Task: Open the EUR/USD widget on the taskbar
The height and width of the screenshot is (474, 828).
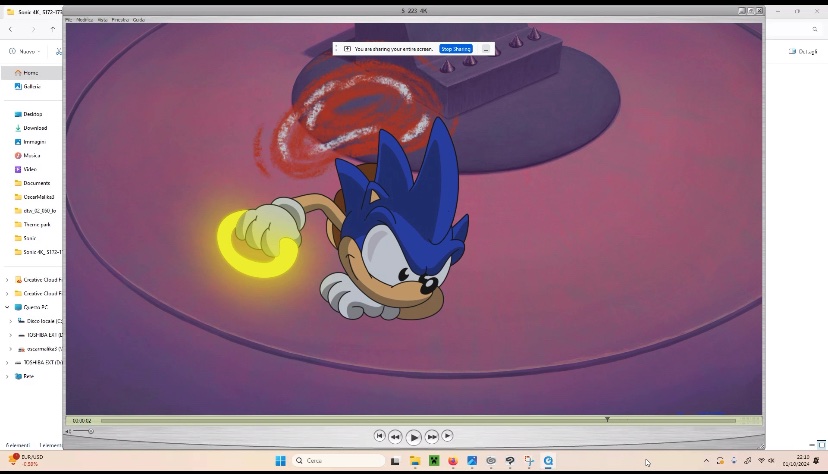Action: coord(26,460)
